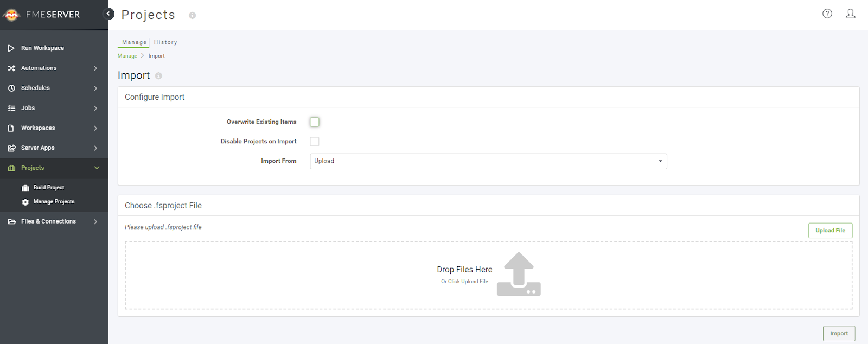Viewport: 868px width, 344px height.
Task: Expand the Automations submenu chevron
Action: coord(95,68)
